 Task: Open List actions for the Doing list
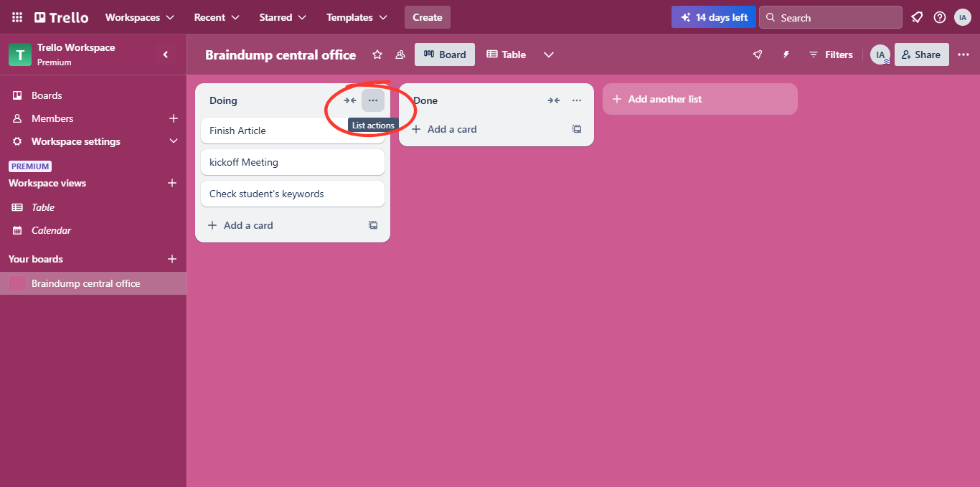372,100
